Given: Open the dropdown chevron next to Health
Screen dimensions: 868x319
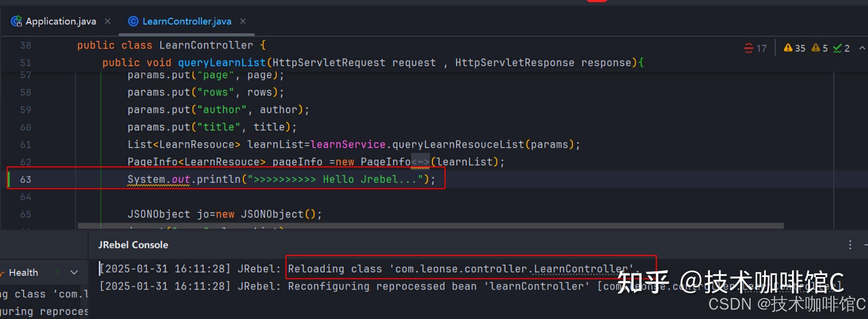Looking at the screenshot, I should 74,273.
